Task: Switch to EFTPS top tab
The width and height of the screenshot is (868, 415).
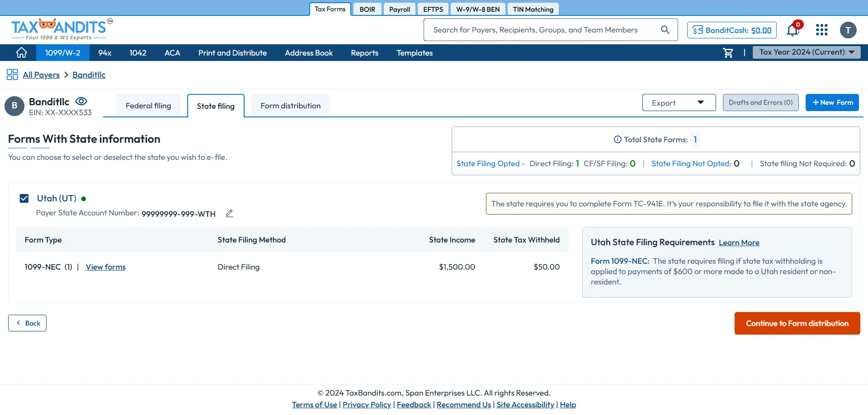Action: tap(433, 9)
